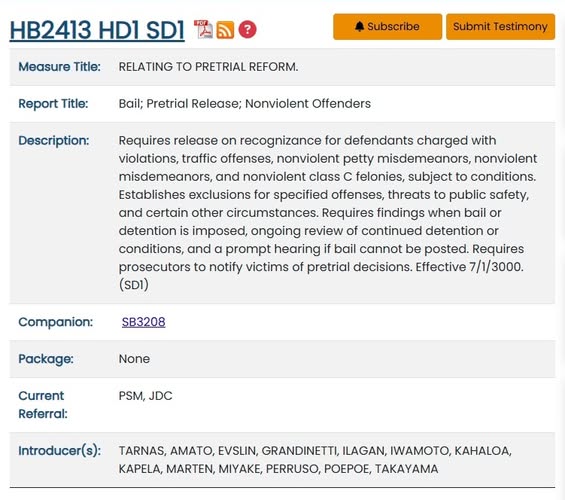Open the HB2413 HD1 SD1 bill link
The image size is (565, 500).
click(x=97, y=30)
